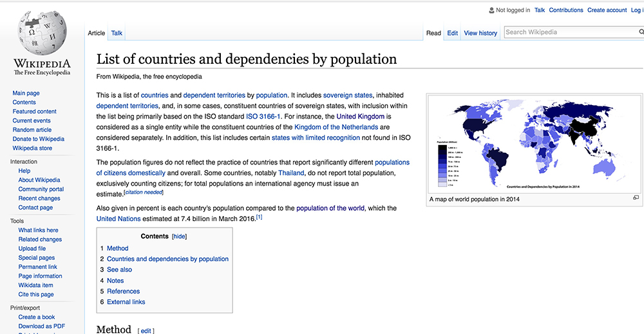Edit the Method section
Screen dimensions: 644x334
pos(146,331)
